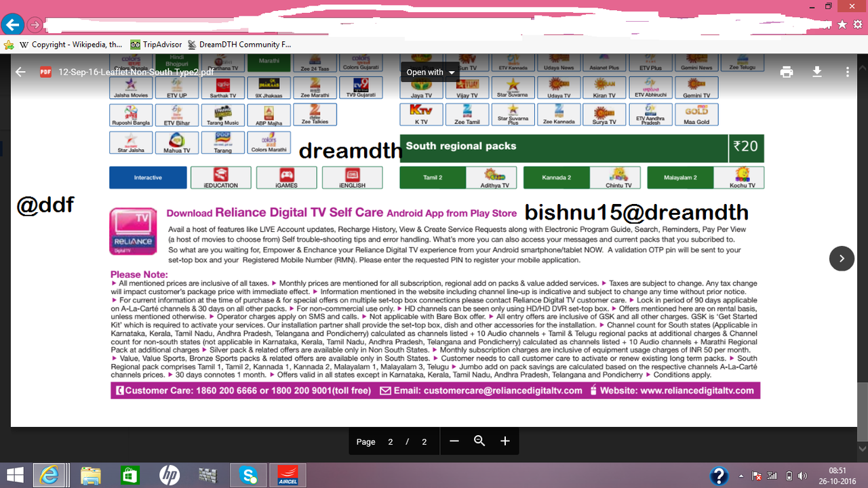Open Action Center flag icon in tray
This screenshot has height=488, width=868.
point(757,476)
